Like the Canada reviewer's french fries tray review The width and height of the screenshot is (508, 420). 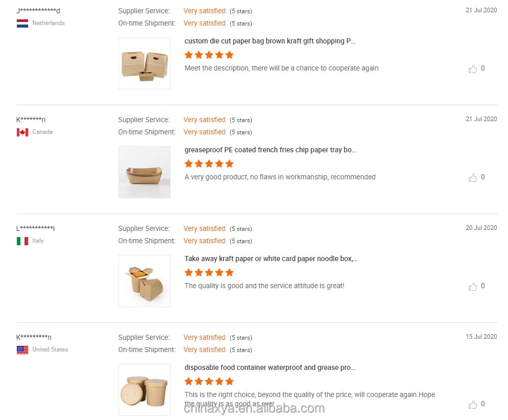pos(473,178)
